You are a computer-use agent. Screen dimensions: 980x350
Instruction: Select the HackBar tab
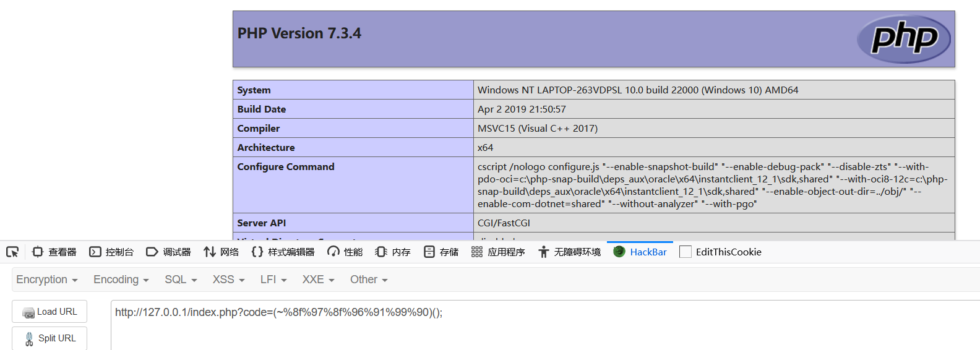pos(640,252)
